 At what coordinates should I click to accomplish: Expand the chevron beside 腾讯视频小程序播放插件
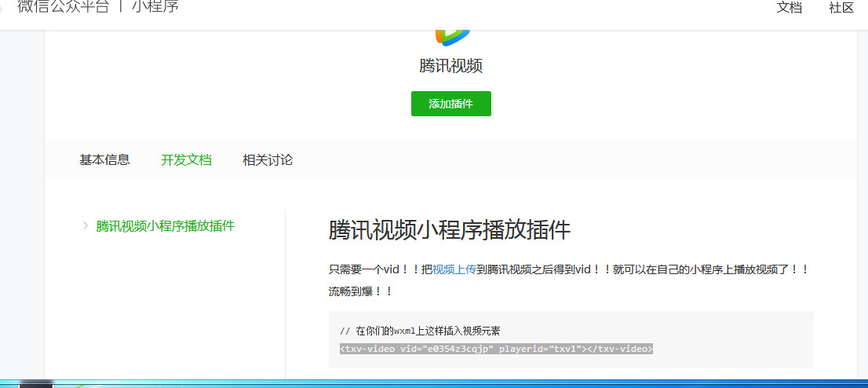tap(86, 225)
